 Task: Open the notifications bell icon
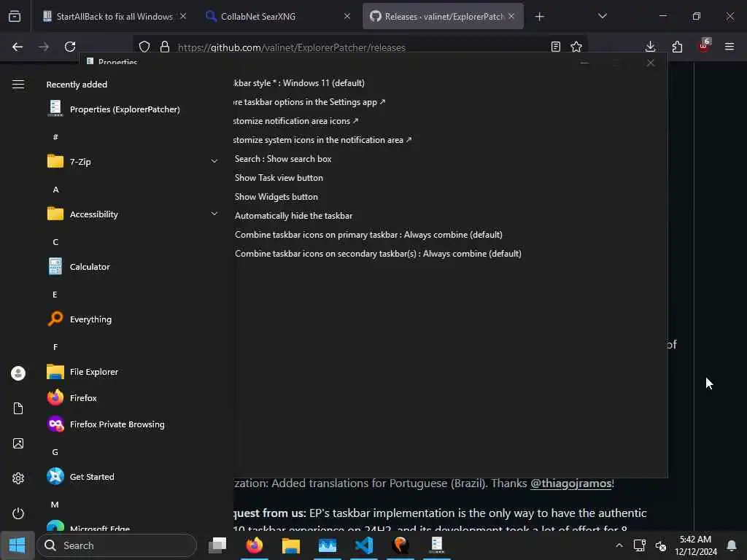coord(731,545)
